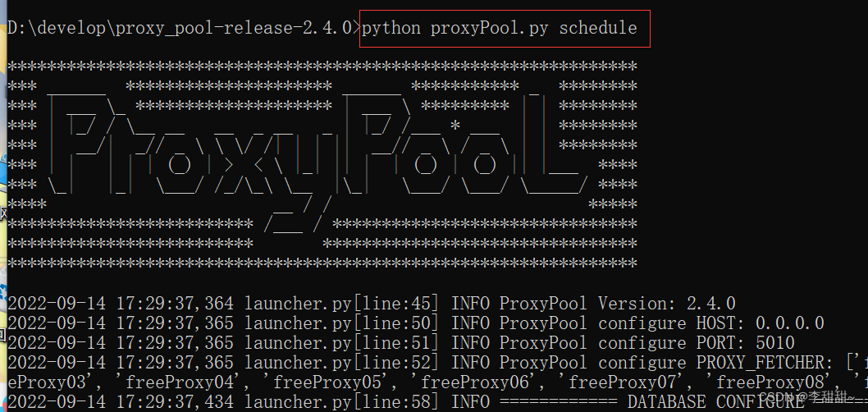This screenshot has height=412, width=868.
Task: Click the 'launcher.py[line:51]' text
Action: [x=342, y=343]
